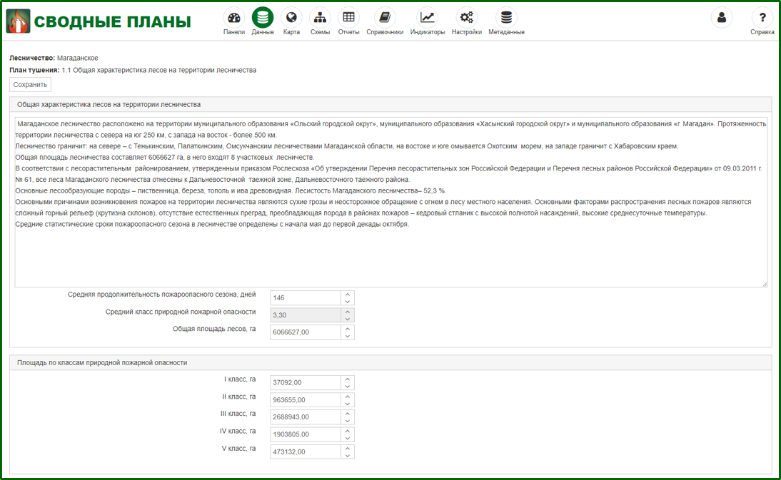Increase fire season duration with up arrow
Viewport: 781px width, 480px height.
point(348,294)
